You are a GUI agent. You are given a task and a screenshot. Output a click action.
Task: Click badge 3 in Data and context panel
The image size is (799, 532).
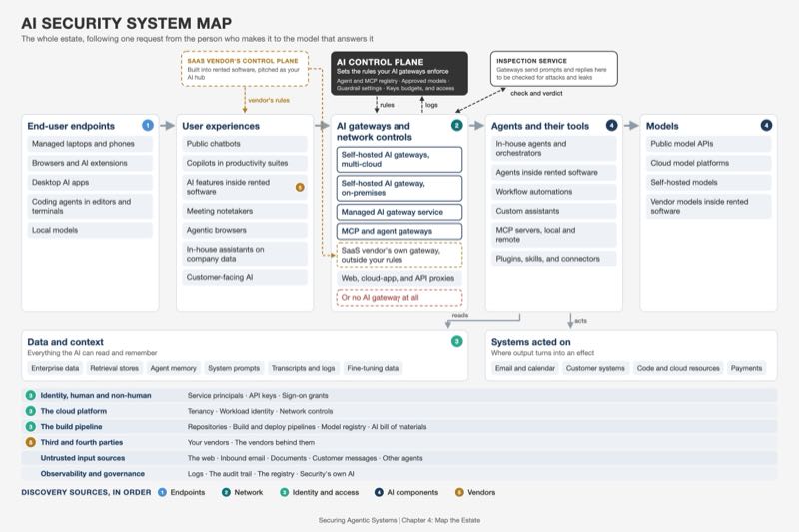(457, 341)
